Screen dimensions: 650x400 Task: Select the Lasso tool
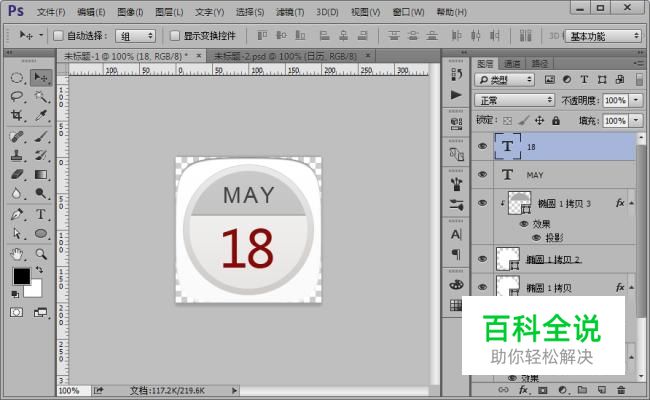point(17,97)
